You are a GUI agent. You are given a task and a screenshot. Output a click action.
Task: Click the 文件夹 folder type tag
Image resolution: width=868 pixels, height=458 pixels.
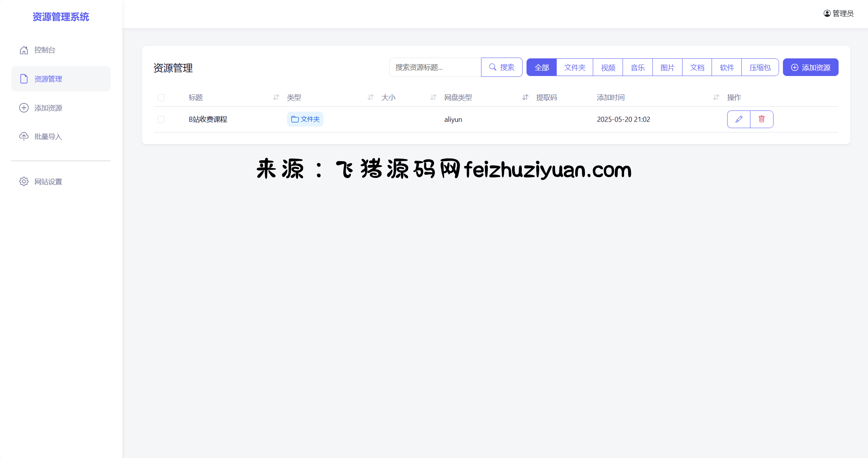(x=305, y=119)
